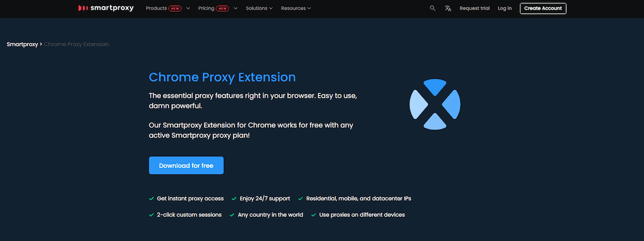The width and height of the screenshot is (644, 241).
Task: Click checkmark beside Get instant proxy access
Action: click(151, 199)
